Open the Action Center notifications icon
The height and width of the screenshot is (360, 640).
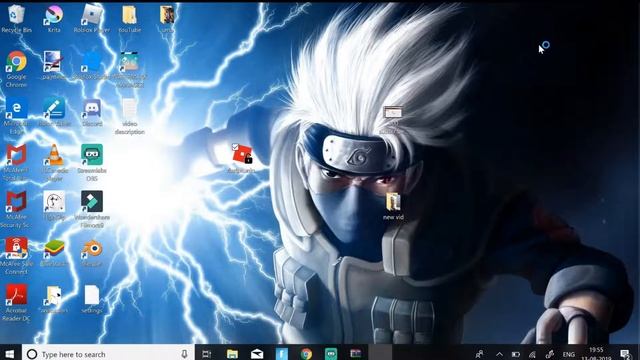tap(625, 354)
